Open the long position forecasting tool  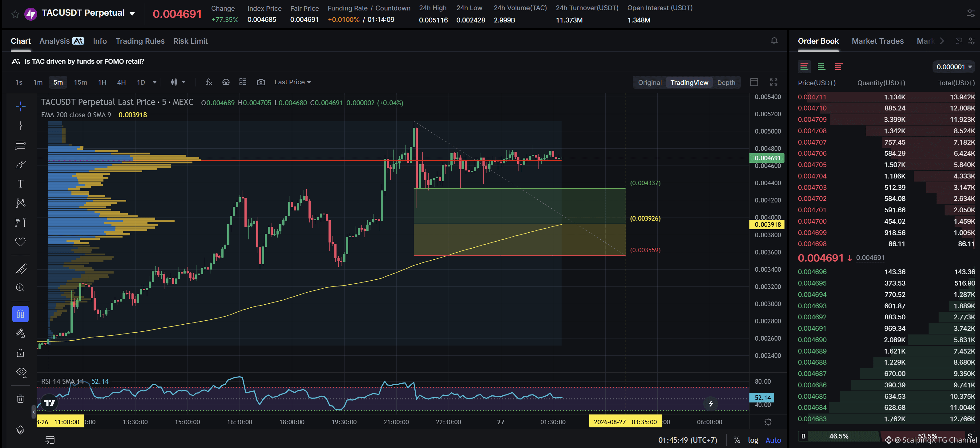tap(21, 222)
